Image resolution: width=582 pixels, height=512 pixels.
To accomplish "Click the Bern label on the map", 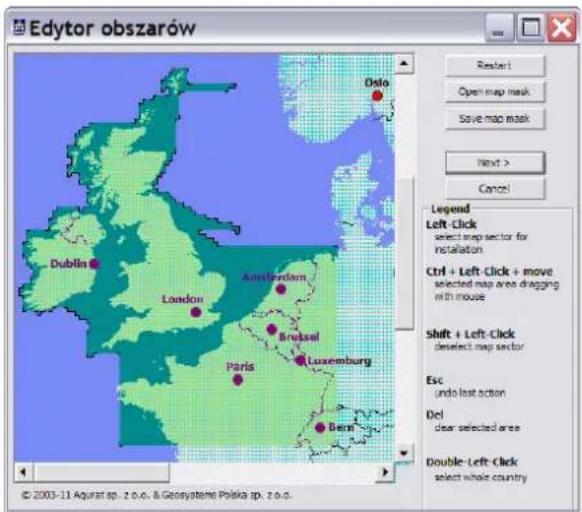I will (341, 427).
